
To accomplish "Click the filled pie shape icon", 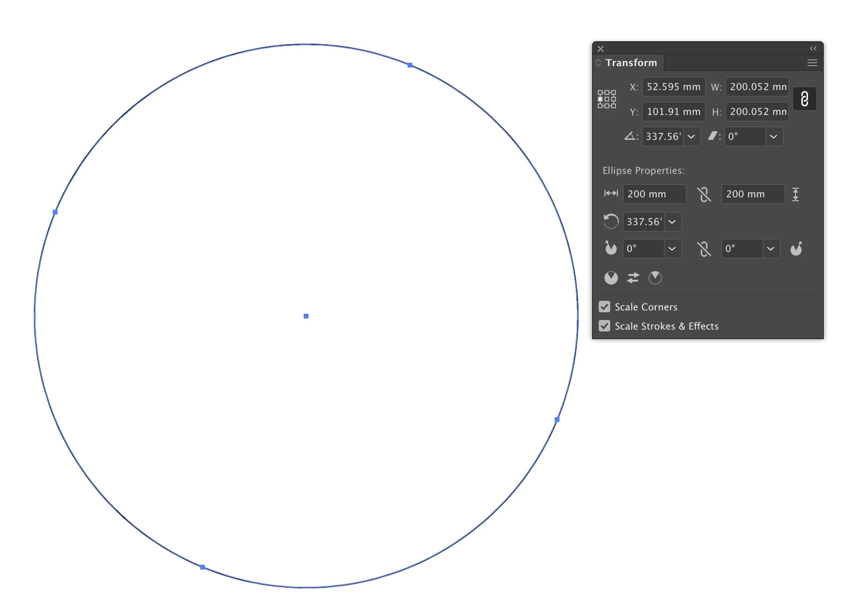I will coord(611,278).
